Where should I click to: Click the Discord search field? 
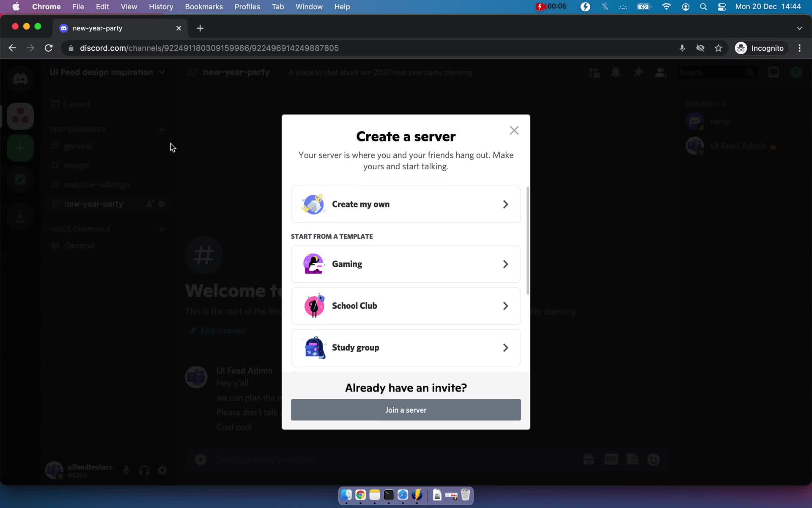[x=716, y=72]
